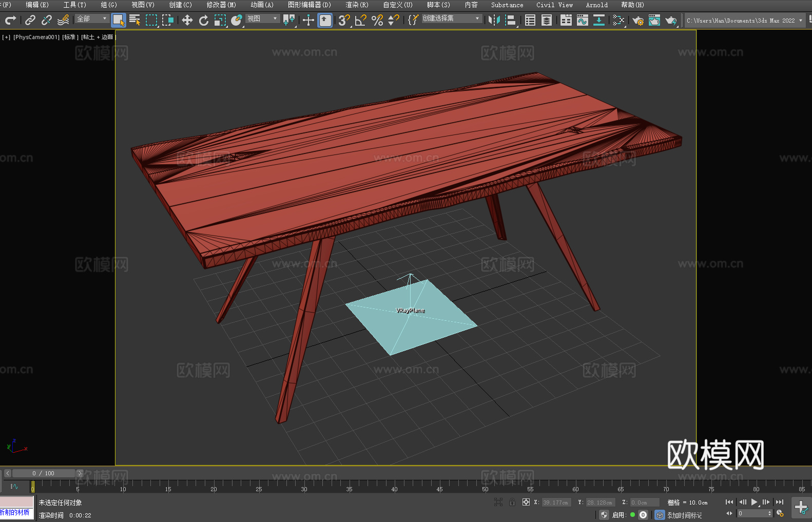Toggle Percent Snap icon
This screenshot has height=522, width=812.
click(x=377, y=20)
